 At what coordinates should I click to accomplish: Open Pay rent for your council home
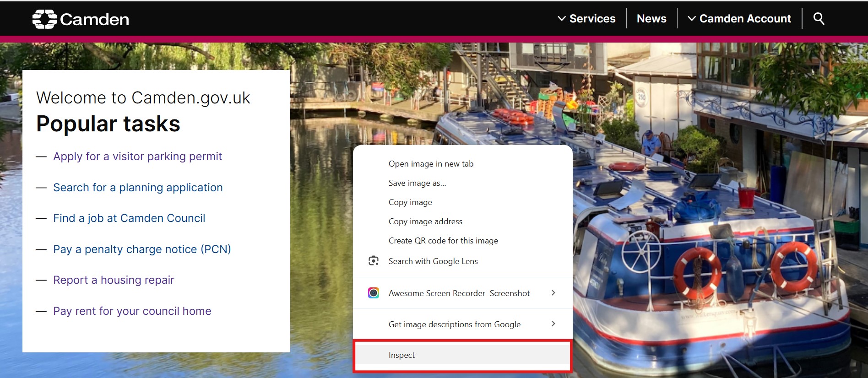click(x=132, y=311)
